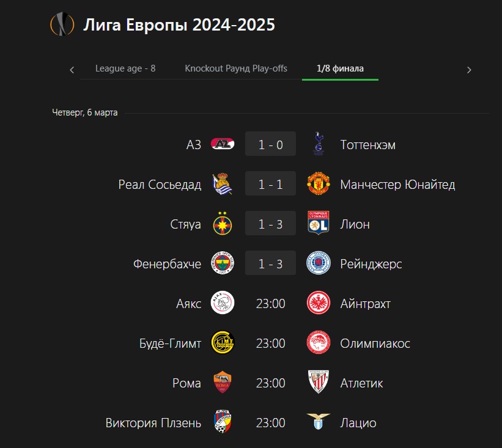Viewport: 502px width, 448px height.
Task: Show next rounds with right chevron
Action: click(469, 70)
